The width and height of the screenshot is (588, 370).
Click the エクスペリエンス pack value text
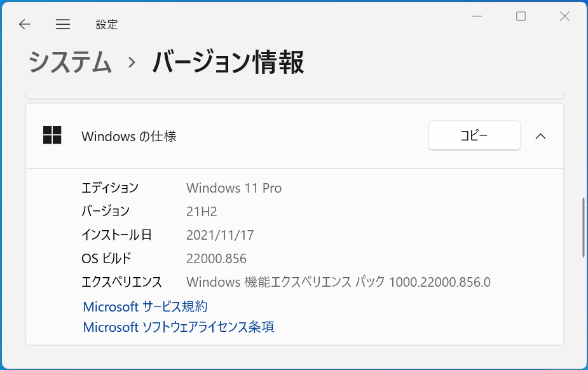coord(338,282)
